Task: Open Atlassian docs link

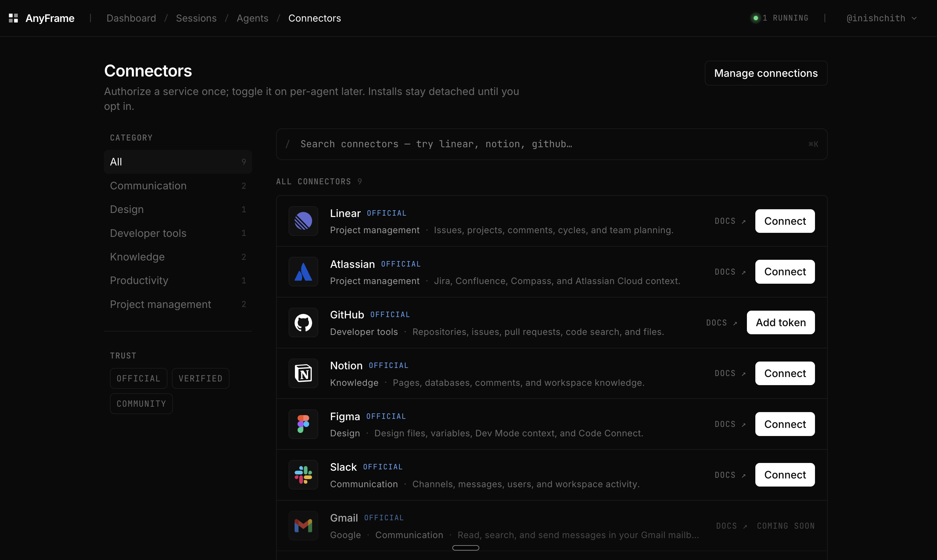Action: coord(730,272)
